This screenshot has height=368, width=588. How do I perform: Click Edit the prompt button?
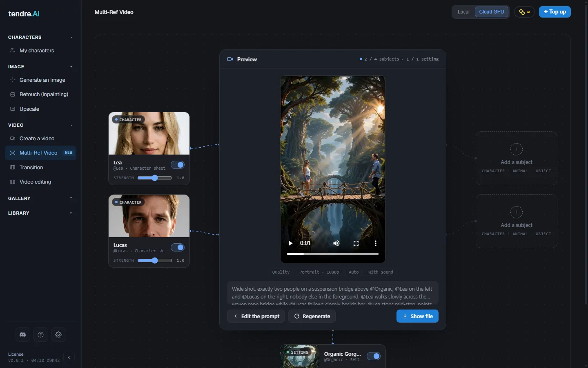click(256, 316)
